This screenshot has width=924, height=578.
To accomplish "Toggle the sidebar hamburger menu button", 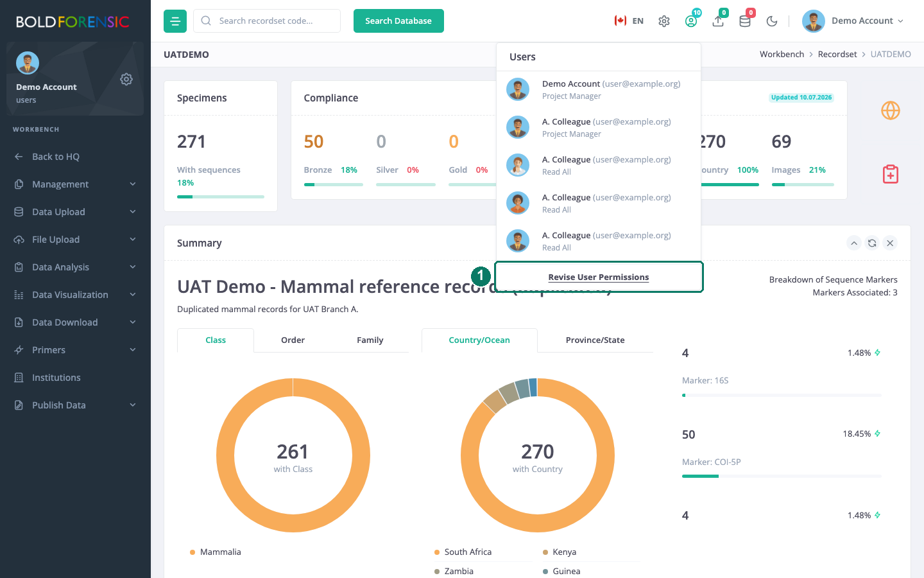I will [x=175, y=21].
